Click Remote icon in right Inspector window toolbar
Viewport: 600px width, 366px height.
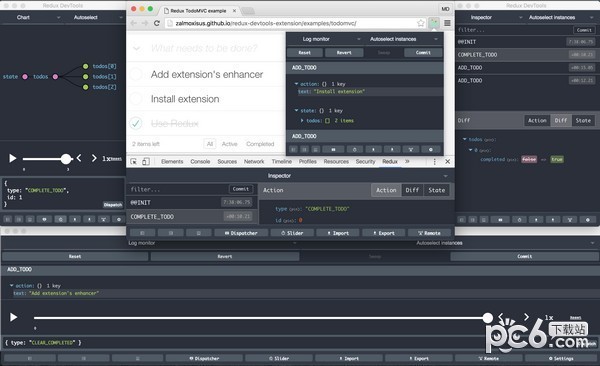coord(570,220)
